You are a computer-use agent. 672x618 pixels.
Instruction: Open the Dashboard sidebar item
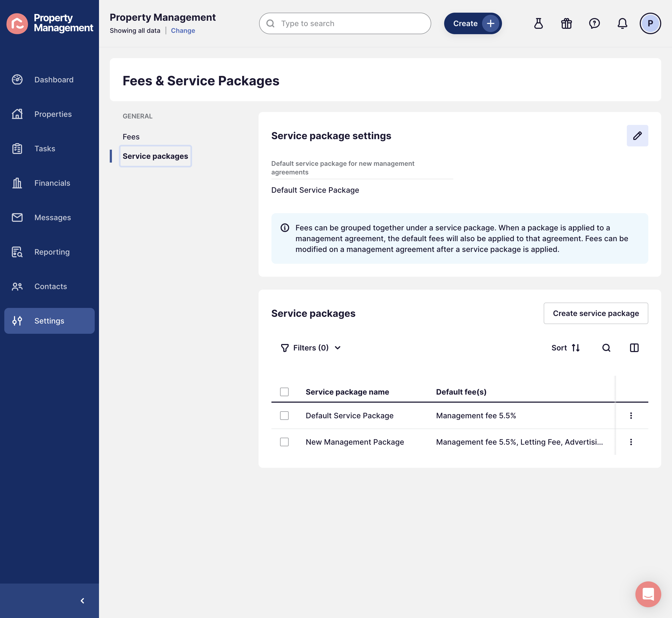tap(49, 80)
